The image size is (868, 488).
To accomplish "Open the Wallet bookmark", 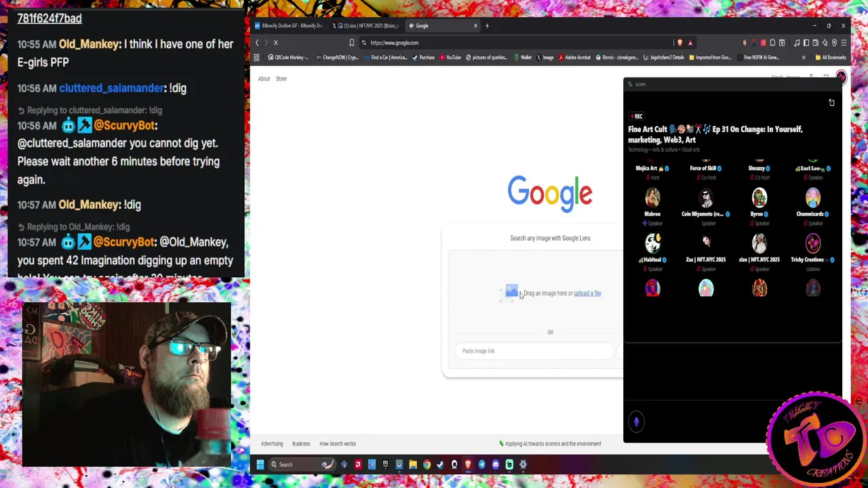I will (x=522, y=58).
